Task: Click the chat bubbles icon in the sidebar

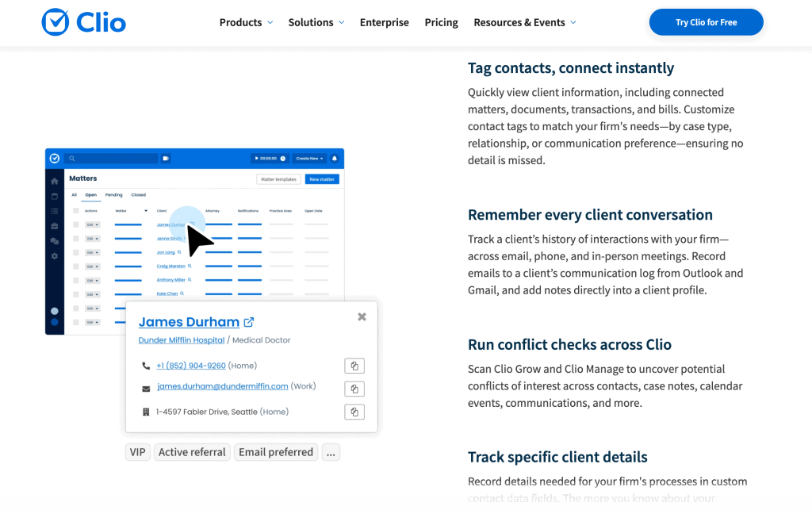Action: pyautogui.click(x=55, y=241)
